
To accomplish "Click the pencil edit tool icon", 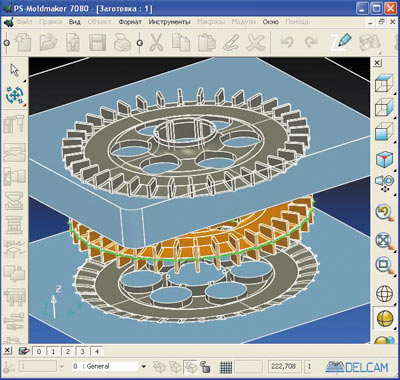I will 342,42.
